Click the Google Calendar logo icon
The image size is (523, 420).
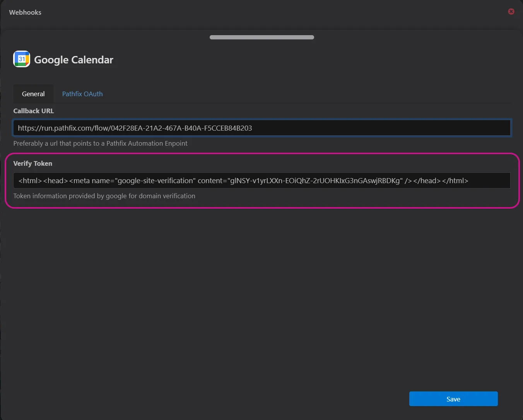22,59
